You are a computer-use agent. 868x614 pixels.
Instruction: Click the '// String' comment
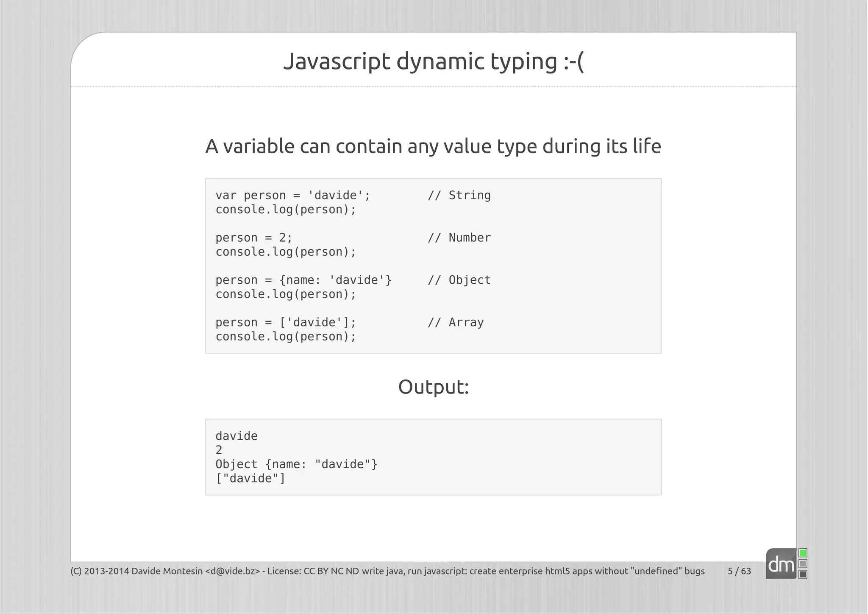[x=459, y=195]
